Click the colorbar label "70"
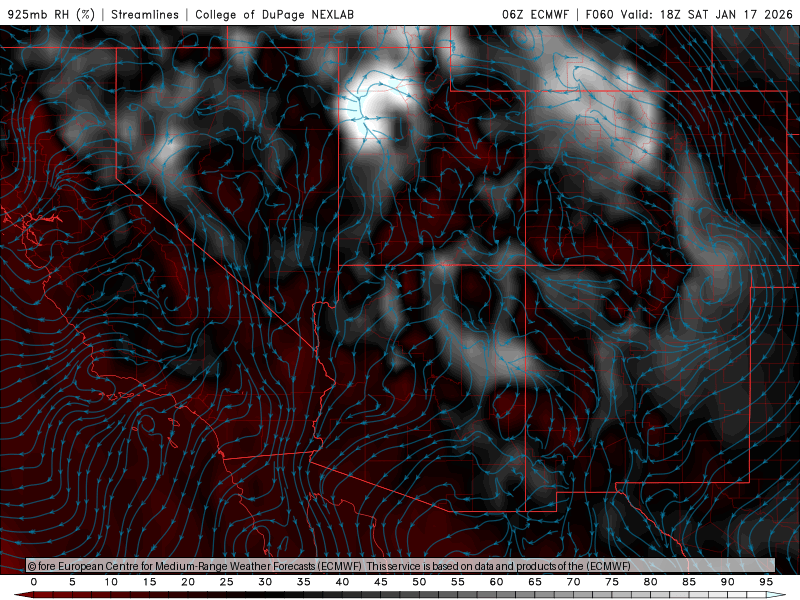Screen dimensions: 800x600 (x=573, y=582)
